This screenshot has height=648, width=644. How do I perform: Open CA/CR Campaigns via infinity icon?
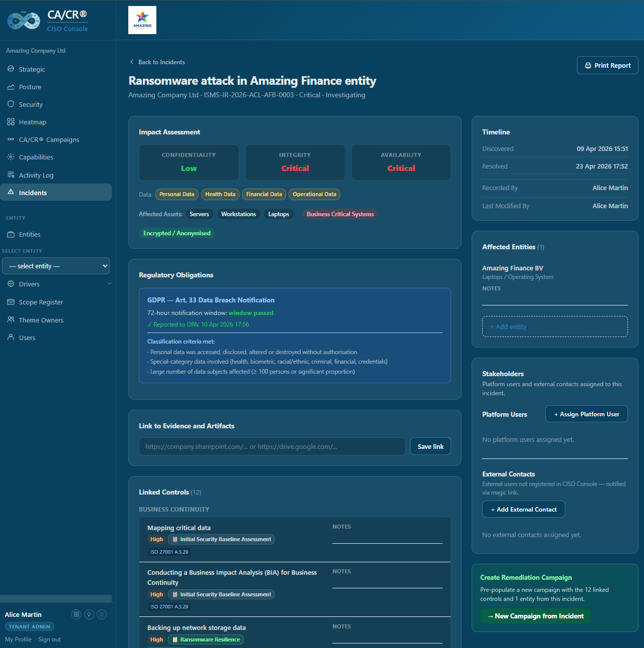[x=11, y=139]
